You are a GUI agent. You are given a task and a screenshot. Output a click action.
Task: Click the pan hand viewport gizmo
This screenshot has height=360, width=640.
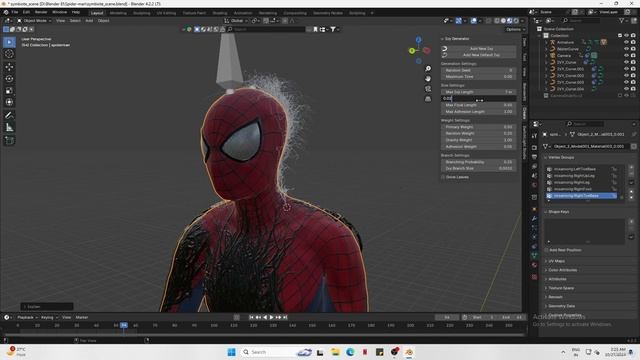428,78
